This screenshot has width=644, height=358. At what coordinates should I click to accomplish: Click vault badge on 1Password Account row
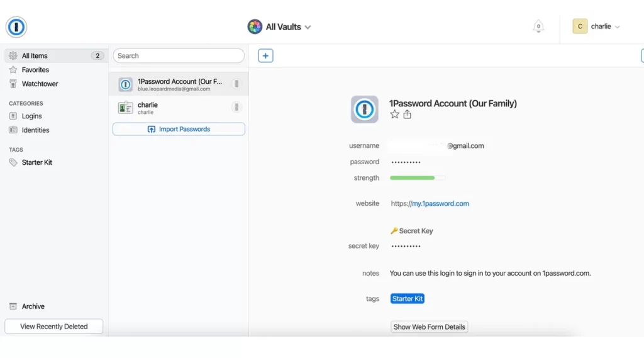click(x=236, y=84)
